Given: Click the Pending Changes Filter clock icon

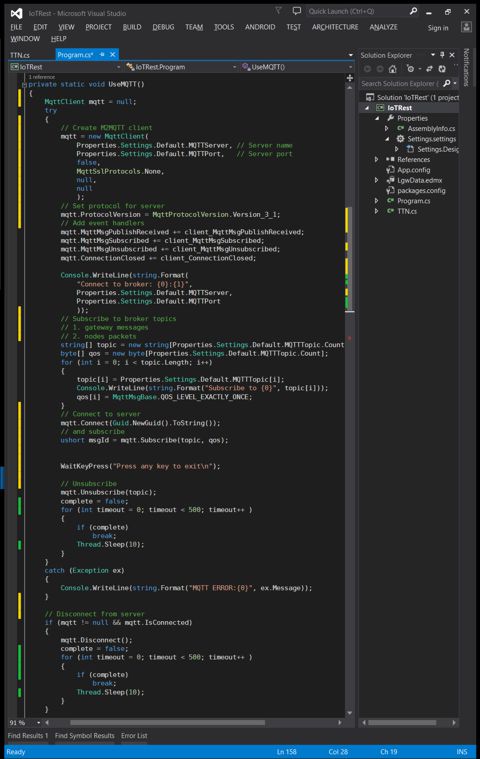Looking at the screenshot, I should click(x=410, y=69).
